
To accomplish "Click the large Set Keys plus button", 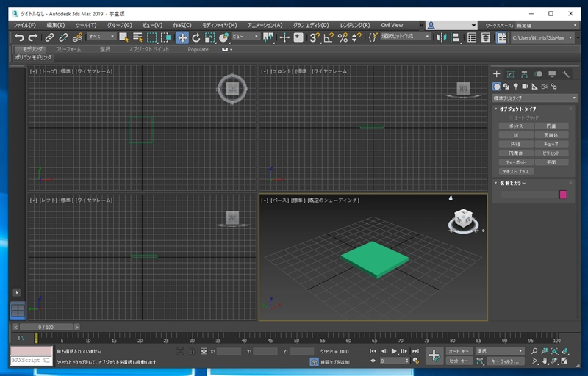I will point(434,355).
